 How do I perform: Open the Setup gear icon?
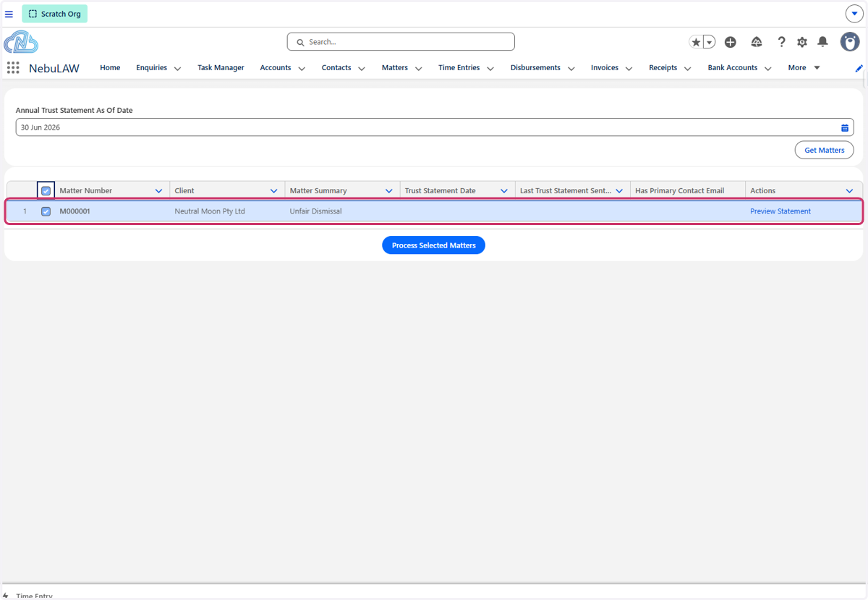pyautogui.click(x=802, y=42)
